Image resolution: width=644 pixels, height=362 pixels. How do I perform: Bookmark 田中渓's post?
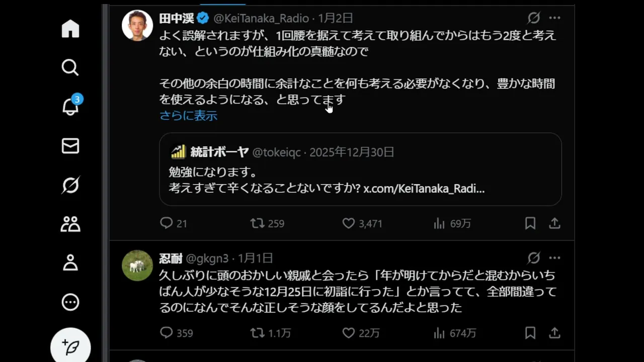point(530,223)
